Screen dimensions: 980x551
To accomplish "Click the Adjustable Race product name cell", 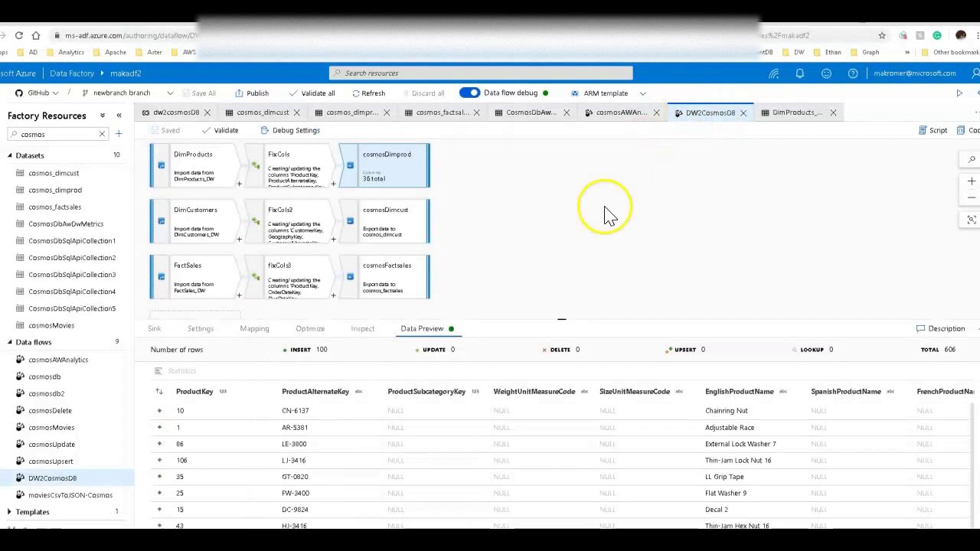I will 730,427.
